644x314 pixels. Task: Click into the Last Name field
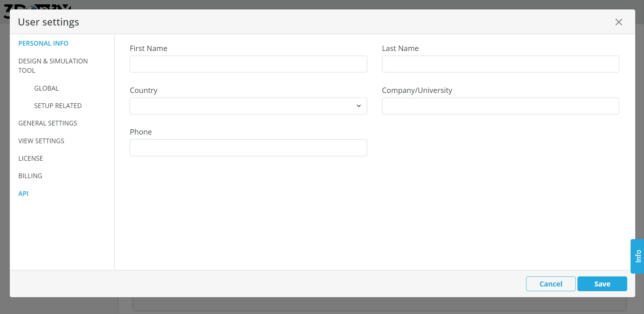click(x=500, y=64)
